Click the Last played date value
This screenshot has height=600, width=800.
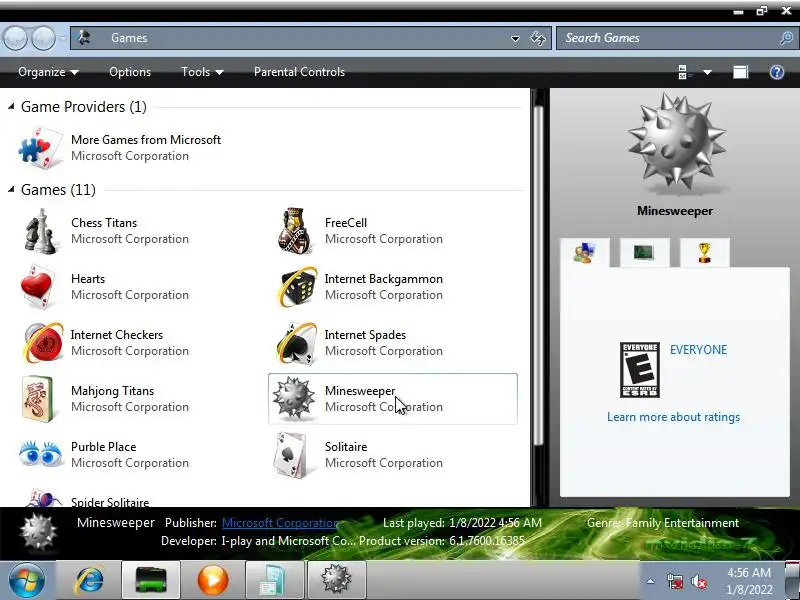(x=495, y=523)
